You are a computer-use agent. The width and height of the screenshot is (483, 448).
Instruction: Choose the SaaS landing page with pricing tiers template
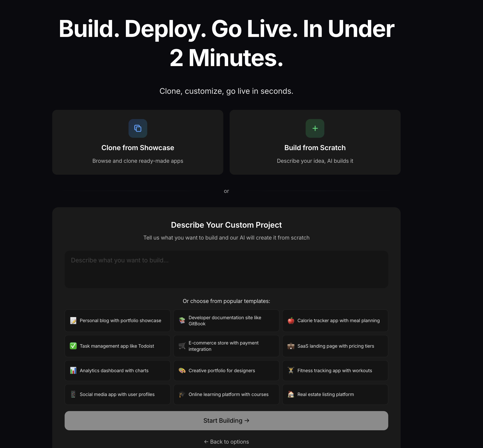(x=335, y=346)
